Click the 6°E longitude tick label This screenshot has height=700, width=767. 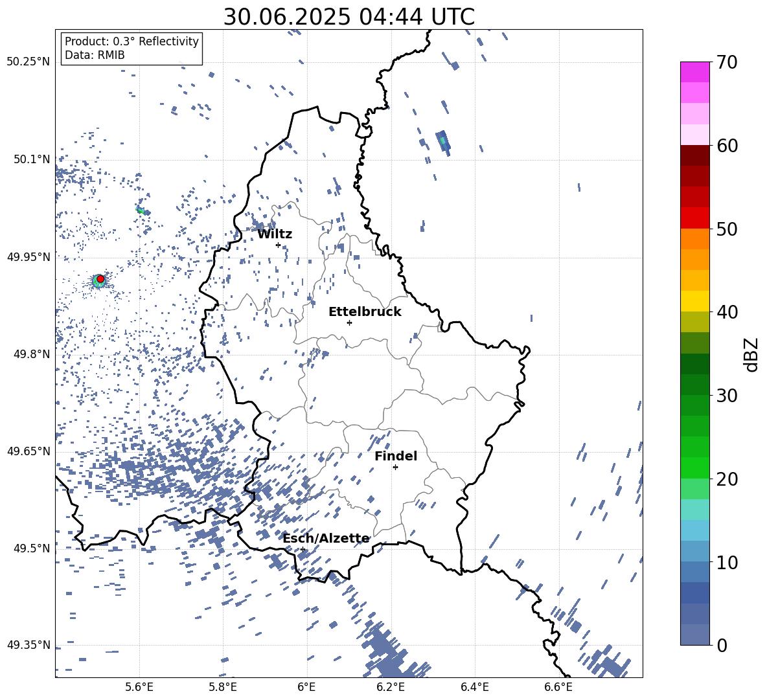306,687
